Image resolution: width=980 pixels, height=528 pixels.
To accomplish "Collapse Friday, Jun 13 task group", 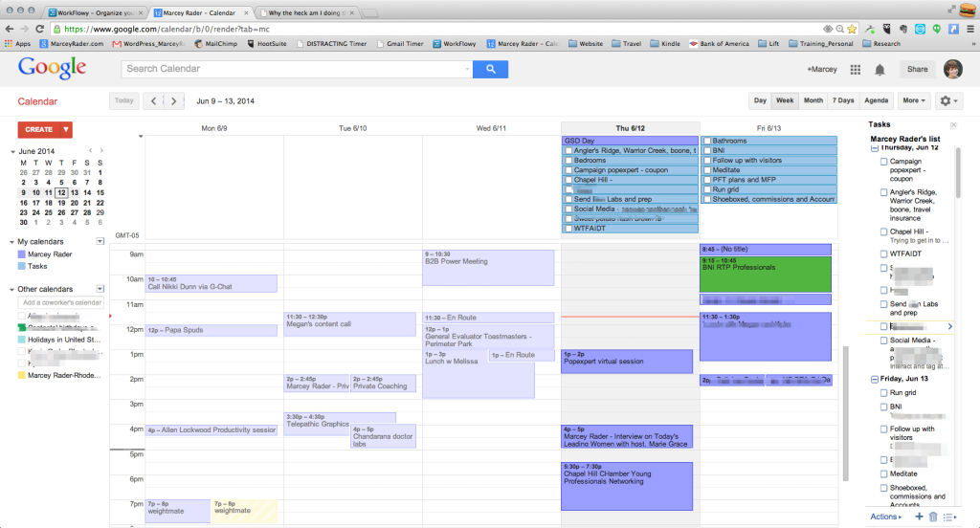I will pyautogui.click(x=875, y=380).
